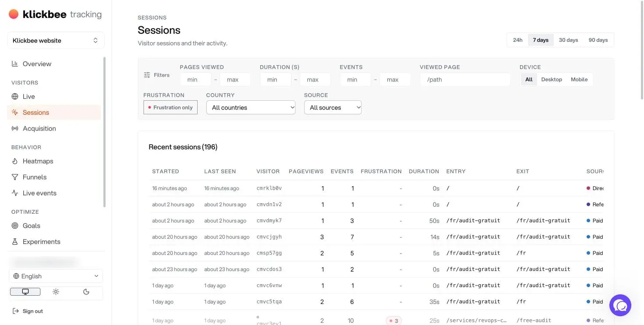Open the Goals page
The height and width of the screenshot is (325, 644).
click(54, 226)
